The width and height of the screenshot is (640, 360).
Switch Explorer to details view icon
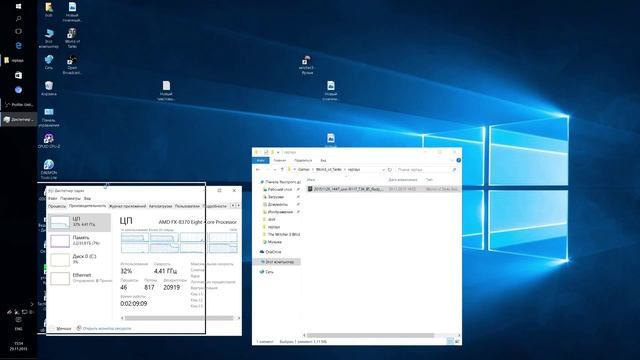pos(450,341)
